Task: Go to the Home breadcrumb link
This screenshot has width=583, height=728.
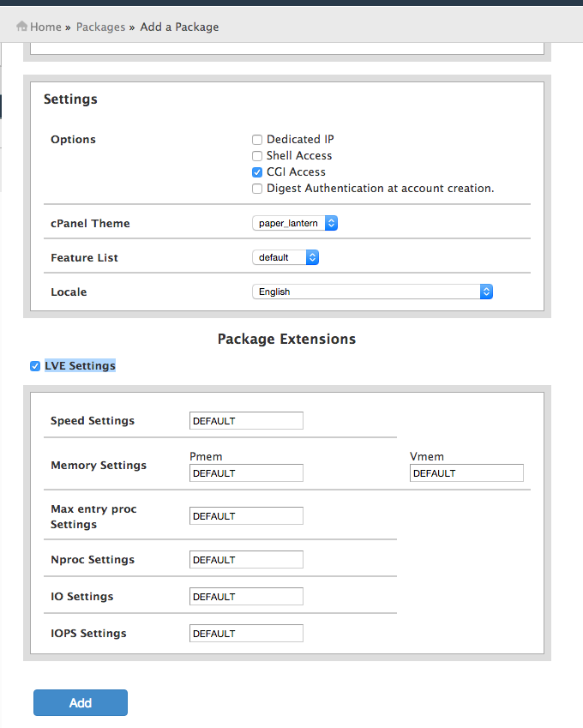Action: pyautogui.click(x=45, y=27)
